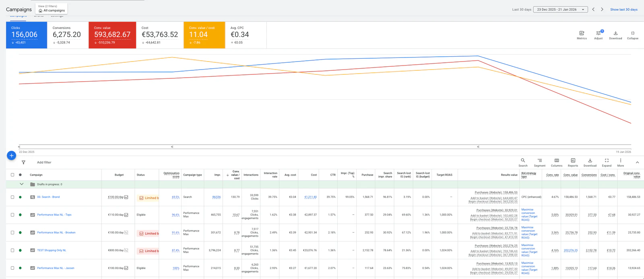The image size is (644, 279).
Task: Click Maximise conversion value bid strategy in Tops row
Action: (530, 215)
